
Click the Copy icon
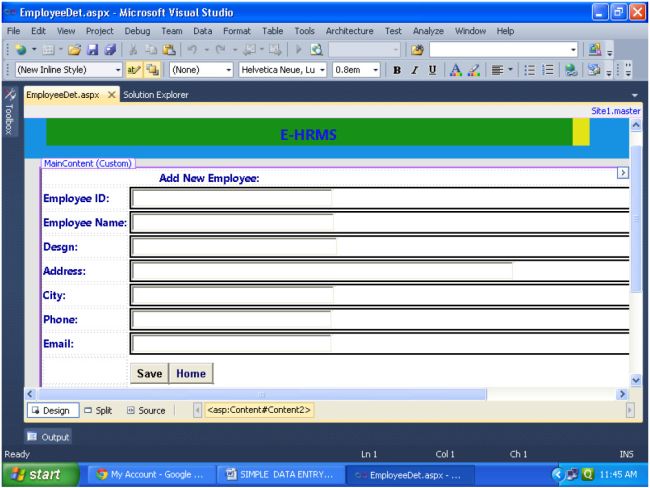point(151,50)
